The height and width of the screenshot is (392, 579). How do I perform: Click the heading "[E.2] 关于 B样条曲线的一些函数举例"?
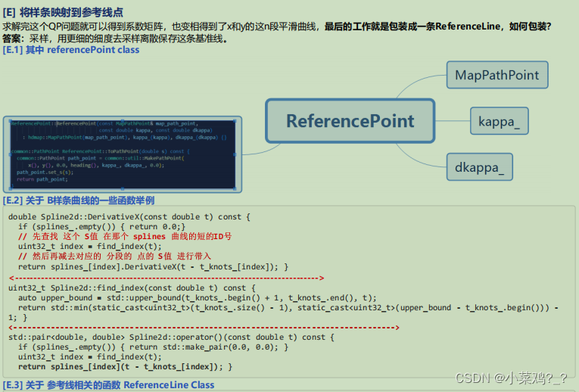(x=79, y=201)
